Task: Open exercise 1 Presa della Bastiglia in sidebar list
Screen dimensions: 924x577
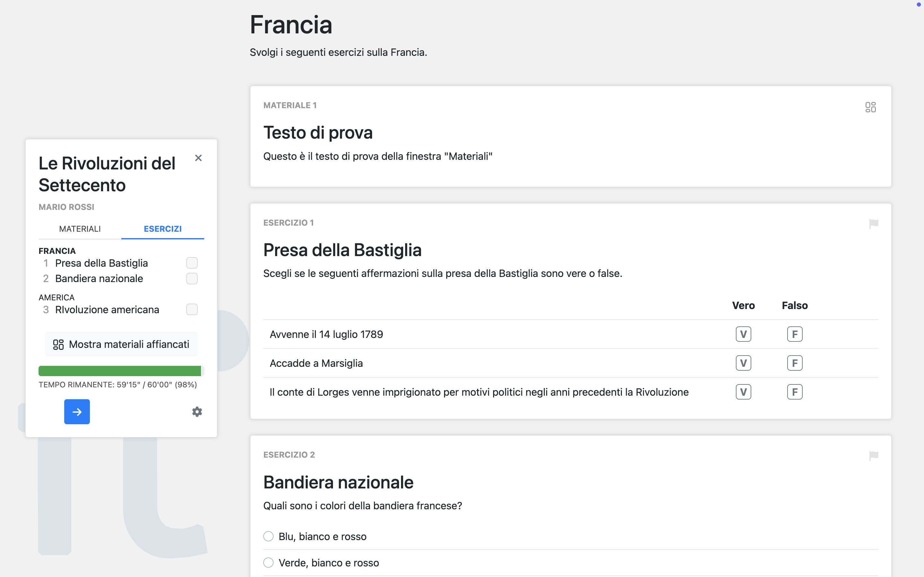Action: 101,263
